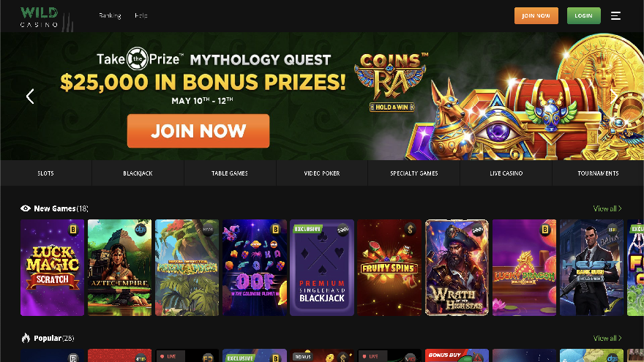The height and width of the screenshot is (362, 644).
Task: Go to previous banner slide arrow
Action: click(x=30, y=97)
